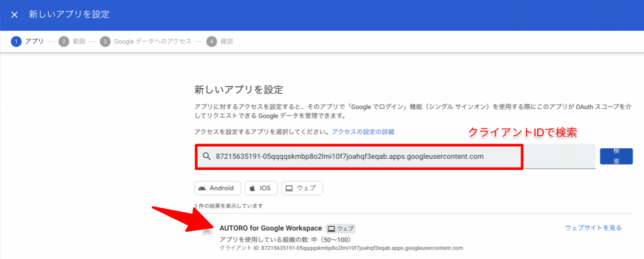Click the クライアント ID line under AUTORO
The width and height of the screenshot is (644, 259).
tap(341, 248)
